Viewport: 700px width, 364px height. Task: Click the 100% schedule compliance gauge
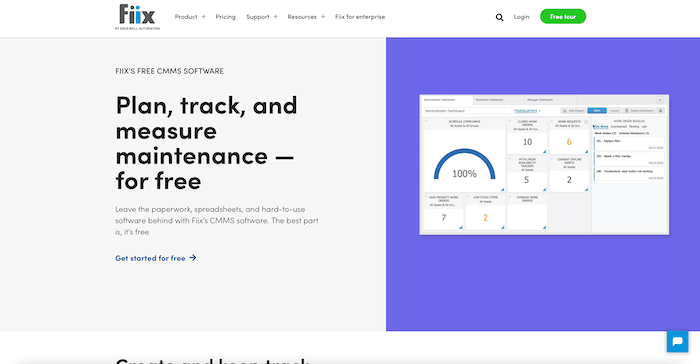pyautogui.click(x=464, y=165)
